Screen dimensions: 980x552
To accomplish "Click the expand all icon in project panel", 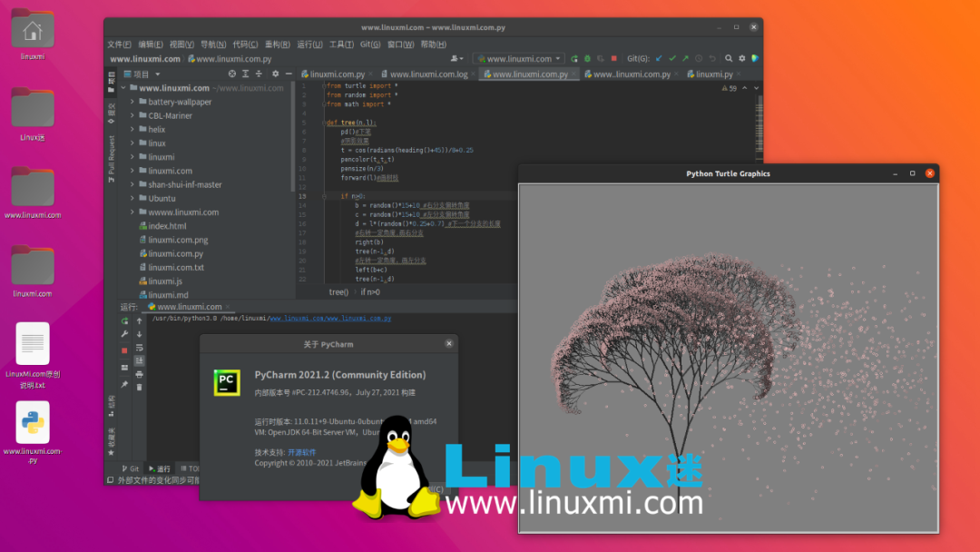I will pyautogui.click(x=245, y=74).
